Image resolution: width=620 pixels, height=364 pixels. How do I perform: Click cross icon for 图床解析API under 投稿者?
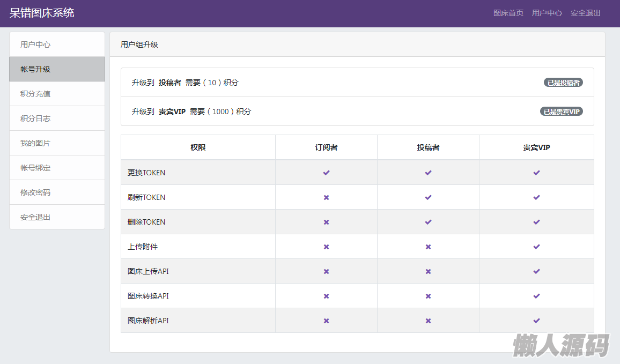pyautogui.click(x=428, y=321)
